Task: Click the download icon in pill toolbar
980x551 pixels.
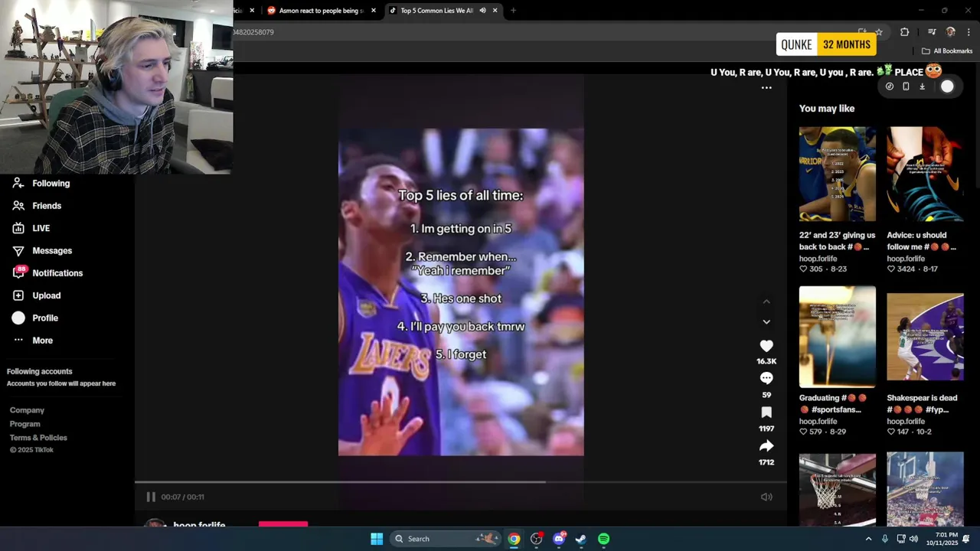Action: pos(923,86)
